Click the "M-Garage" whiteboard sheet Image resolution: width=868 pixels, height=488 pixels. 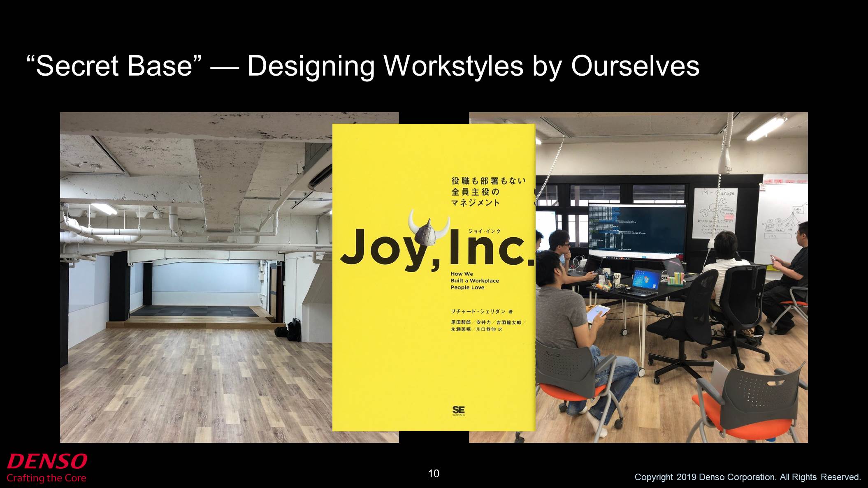[715, 213]
